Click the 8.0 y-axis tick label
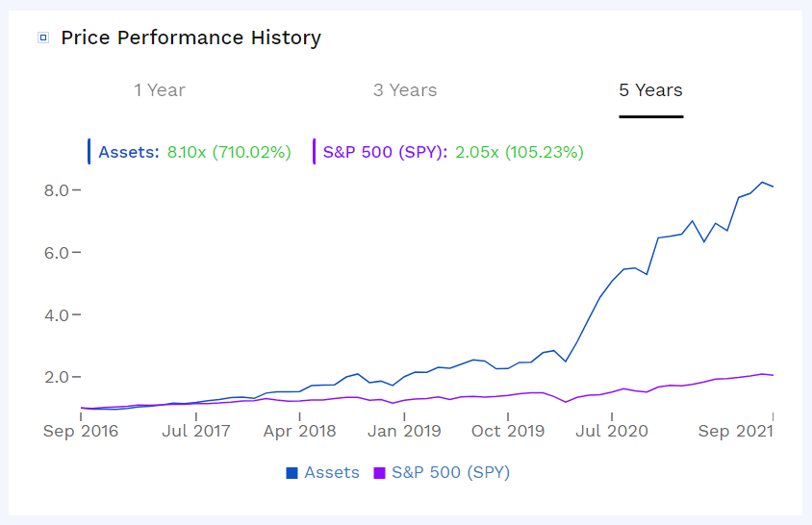Screen dimensions: 812x525 click(x=56, y=190)
